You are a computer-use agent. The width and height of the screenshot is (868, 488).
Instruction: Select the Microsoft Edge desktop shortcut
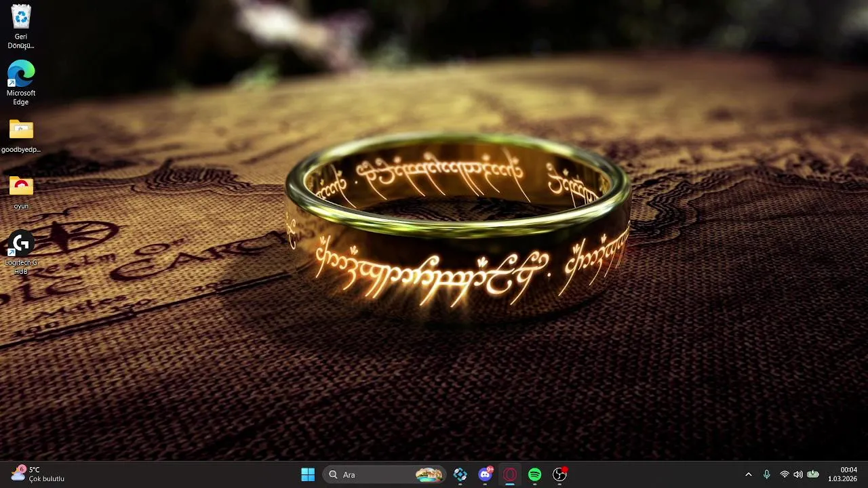21,83
